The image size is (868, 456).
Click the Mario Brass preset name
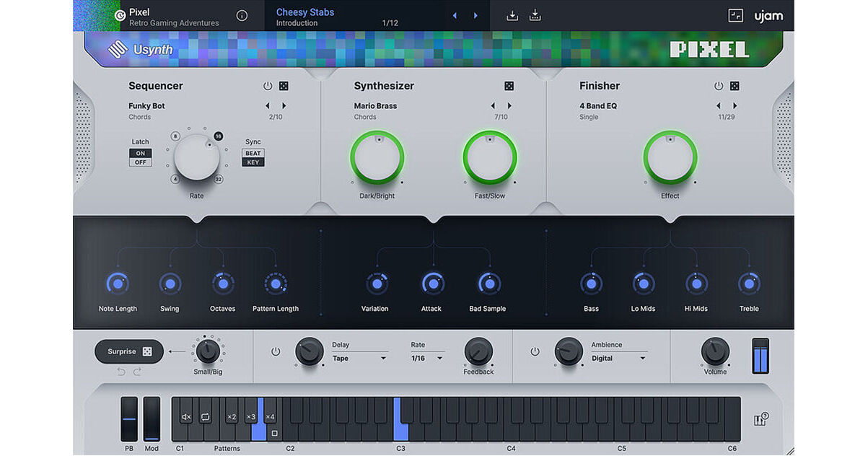pos(375,105)
